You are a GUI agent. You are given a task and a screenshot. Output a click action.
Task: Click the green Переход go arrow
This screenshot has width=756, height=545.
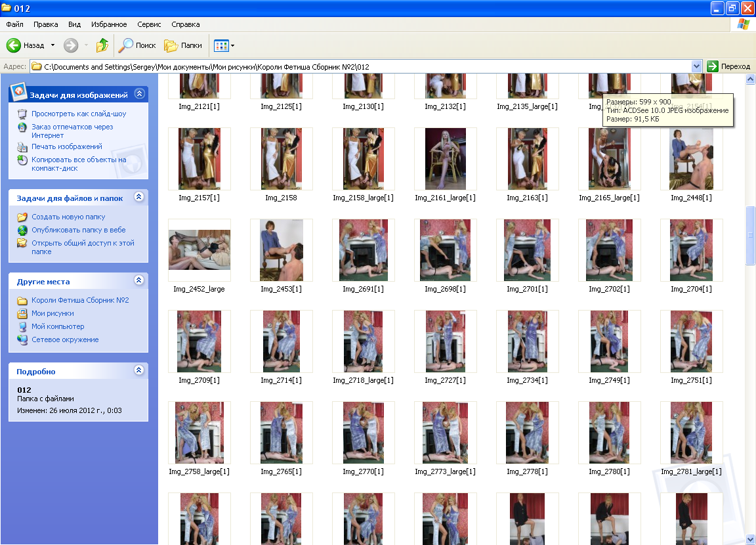[713, 66]
